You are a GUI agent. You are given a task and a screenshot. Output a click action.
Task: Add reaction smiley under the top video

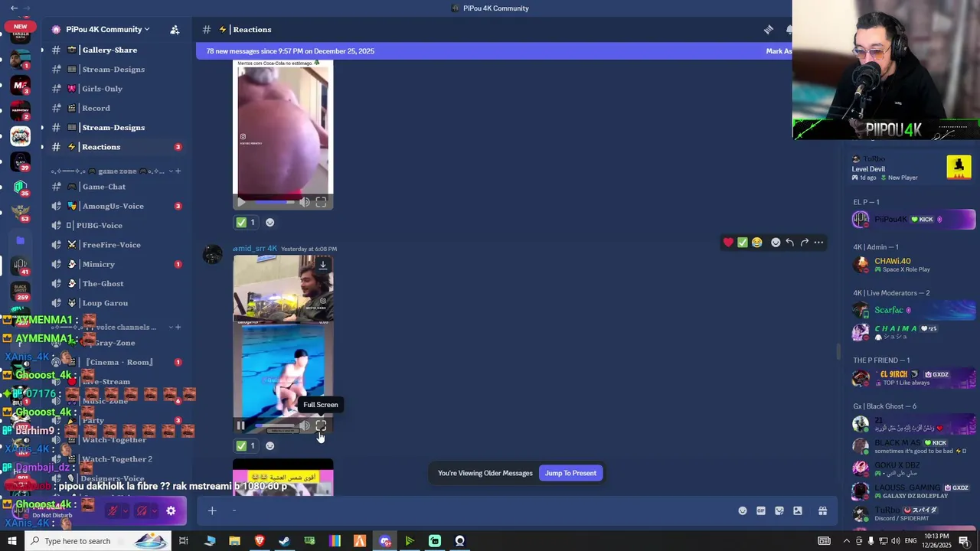(x=269, y=223)
